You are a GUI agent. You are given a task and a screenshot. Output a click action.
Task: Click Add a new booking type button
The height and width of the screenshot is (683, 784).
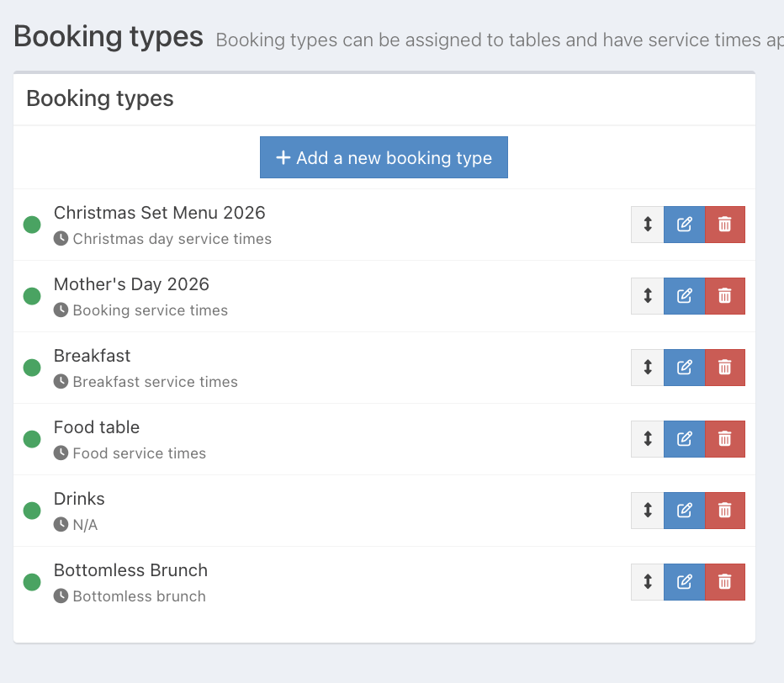click(x=384, y=158)
